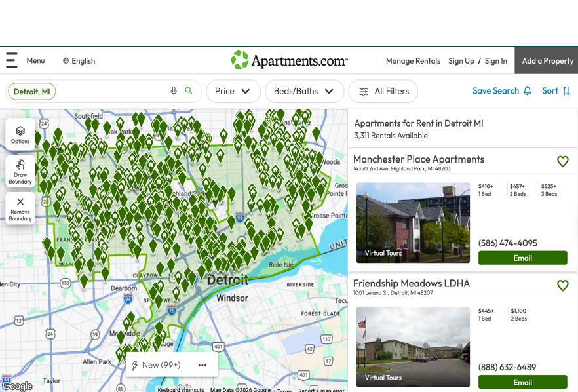578x392 pixels.
Task: Click the Windsor label on map
Action: pos(232,298)
